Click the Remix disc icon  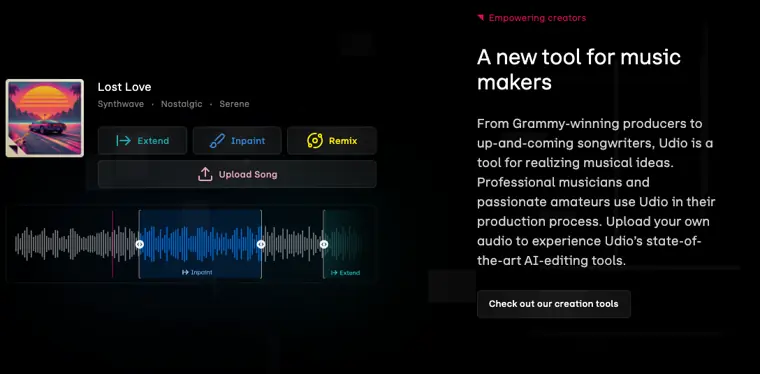[x=315, y=140]
